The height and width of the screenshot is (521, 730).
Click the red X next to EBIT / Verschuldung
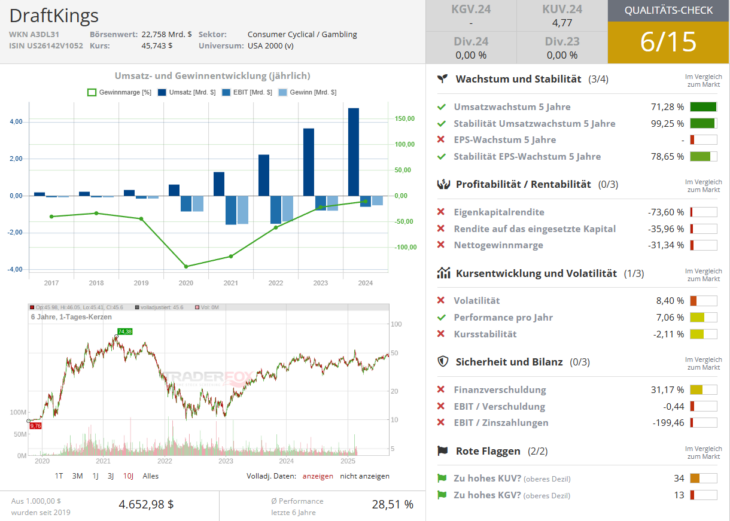[x=441, y=406]
